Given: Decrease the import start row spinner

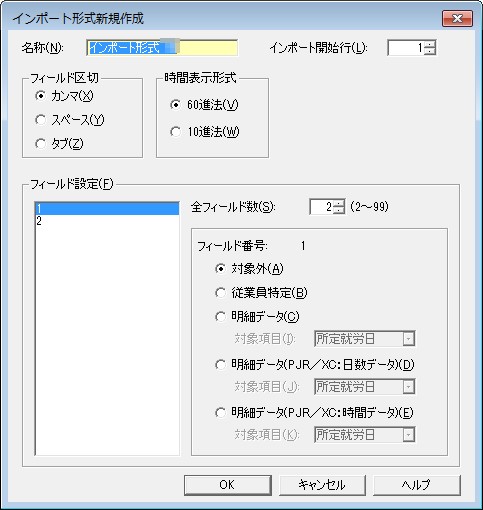Looking at the screenshot, I should coord(430,51).
